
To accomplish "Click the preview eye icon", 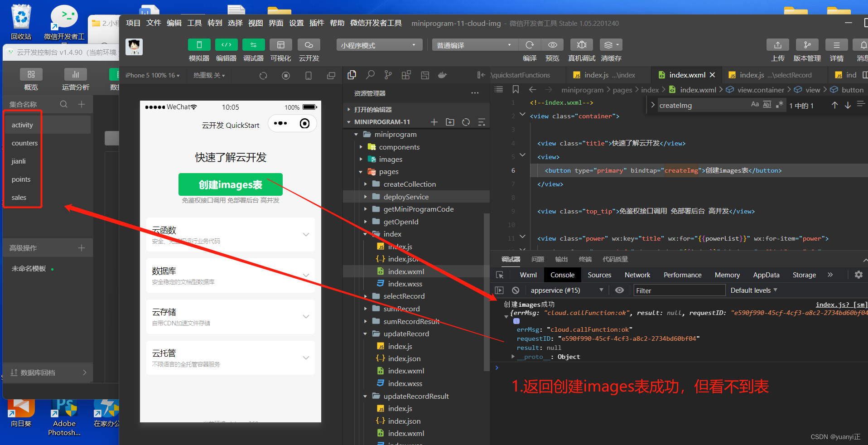I will pos(553,44).
